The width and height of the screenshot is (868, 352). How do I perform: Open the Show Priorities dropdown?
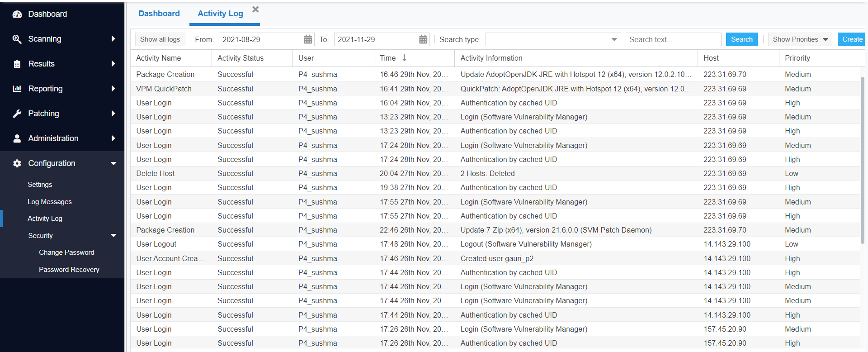(800, 39)
